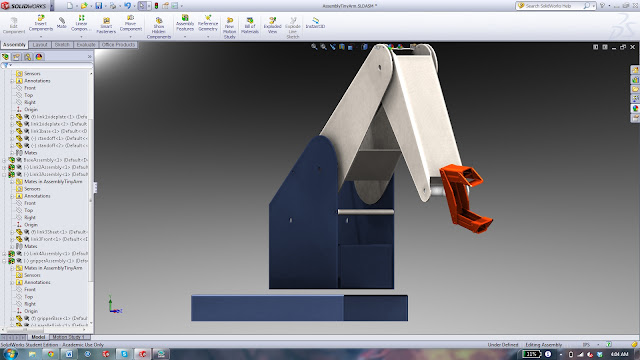The height and width of the screenshot is (360, 640).
Task: Open the Motion Study bottom tab
Action: [x=67, y=337]
